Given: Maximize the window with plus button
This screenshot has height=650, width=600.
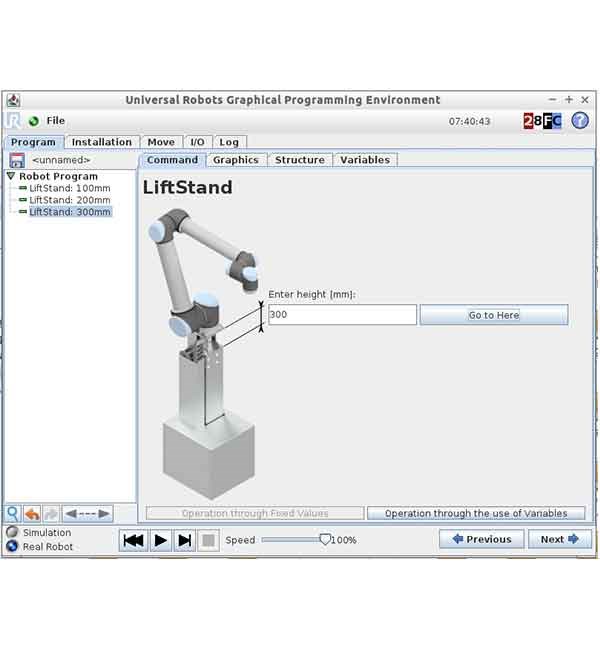Looking at the screenshot, I should tap(569, 100).
